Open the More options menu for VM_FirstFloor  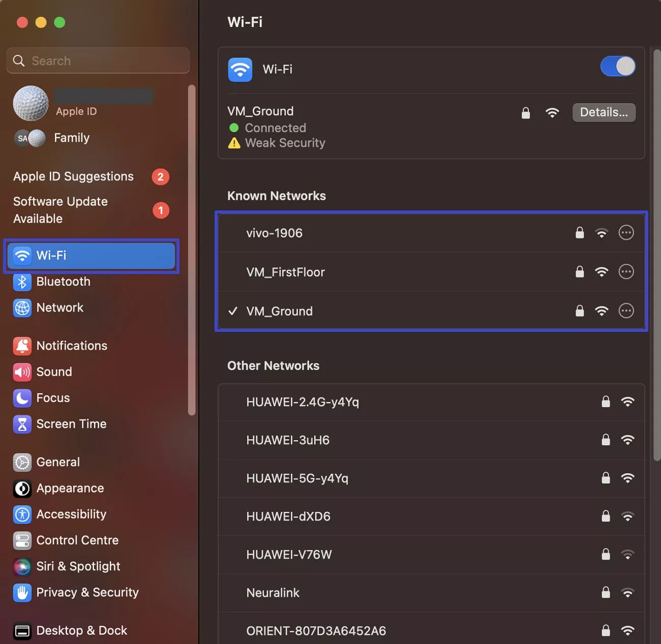pyautogui.click(x=626, y=271)
